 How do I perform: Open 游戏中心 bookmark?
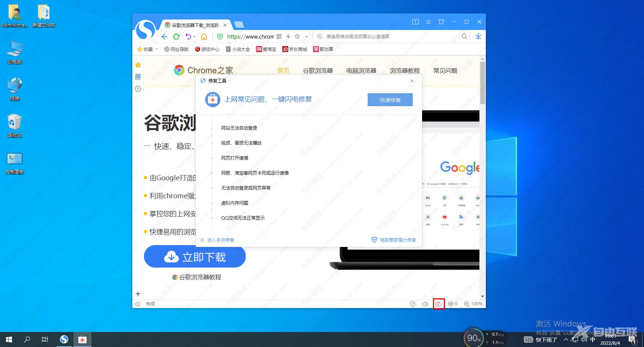point(207,49)
